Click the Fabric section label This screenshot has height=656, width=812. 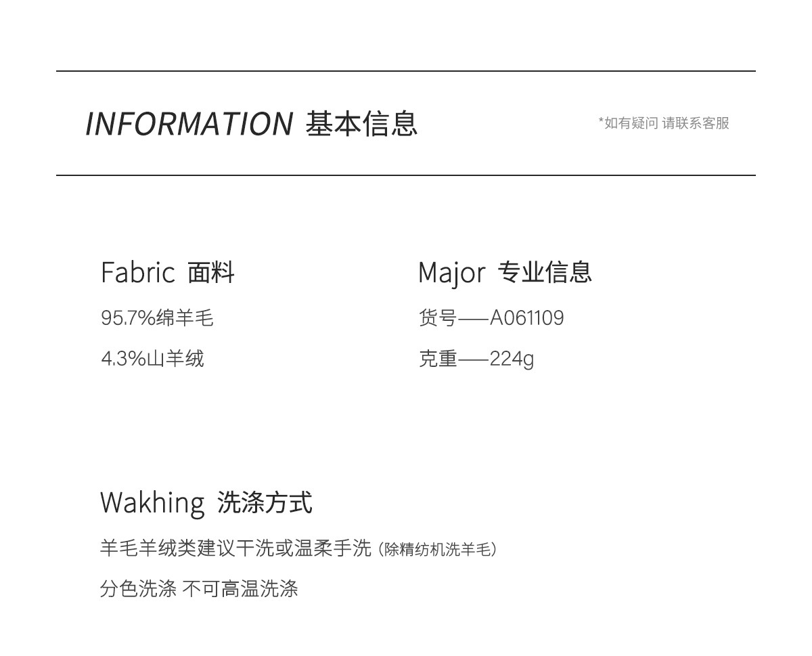(138, 273)
